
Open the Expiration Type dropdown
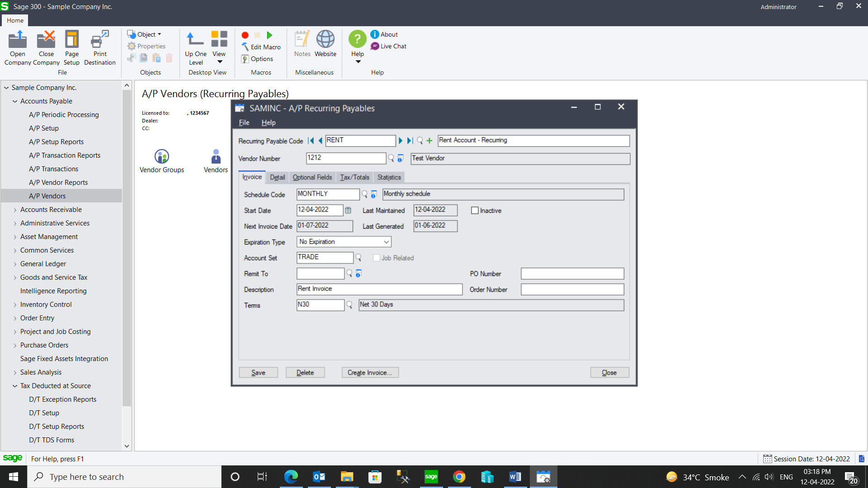pos(386,242)
